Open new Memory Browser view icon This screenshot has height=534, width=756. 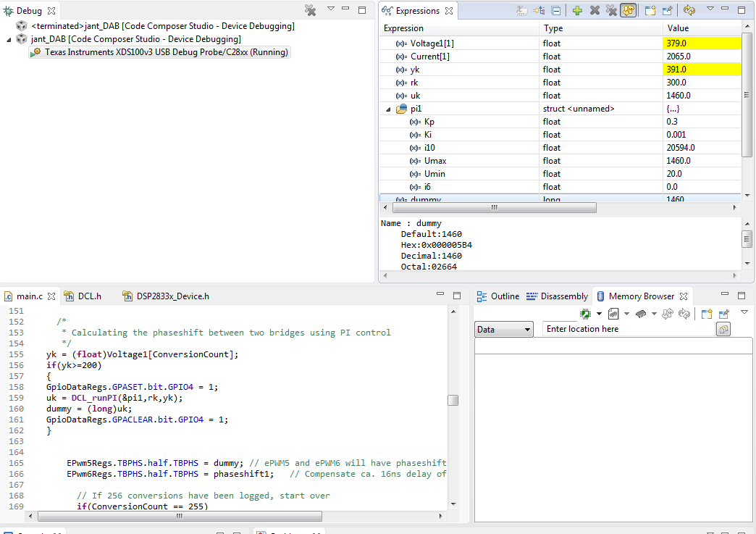pyautogui.click(x=707, y=314)
